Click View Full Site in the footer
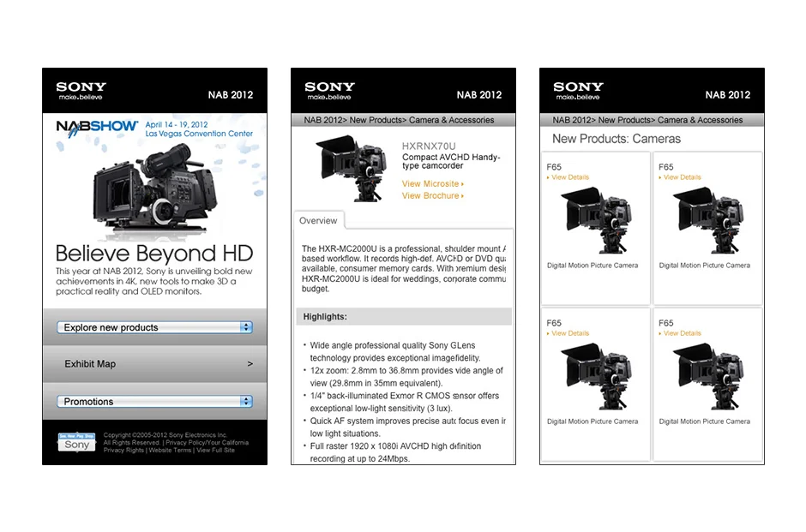Image resolution: width=806 pixels, height=532 pixels. [x=214, y=450]
